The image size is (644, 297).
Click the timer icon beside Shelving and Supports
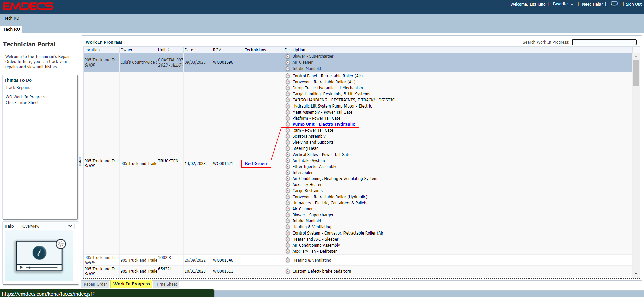coord(288,142)
